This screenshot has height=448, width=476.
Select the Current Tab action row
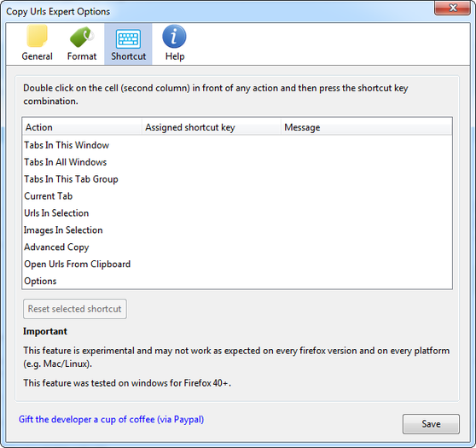237,196
